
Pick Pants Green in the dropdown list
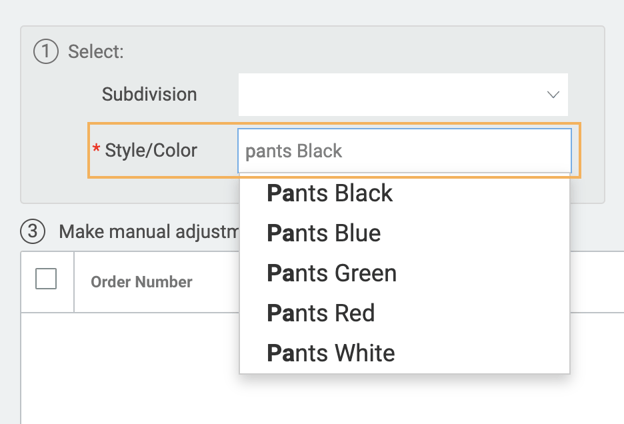pos(332,273)
